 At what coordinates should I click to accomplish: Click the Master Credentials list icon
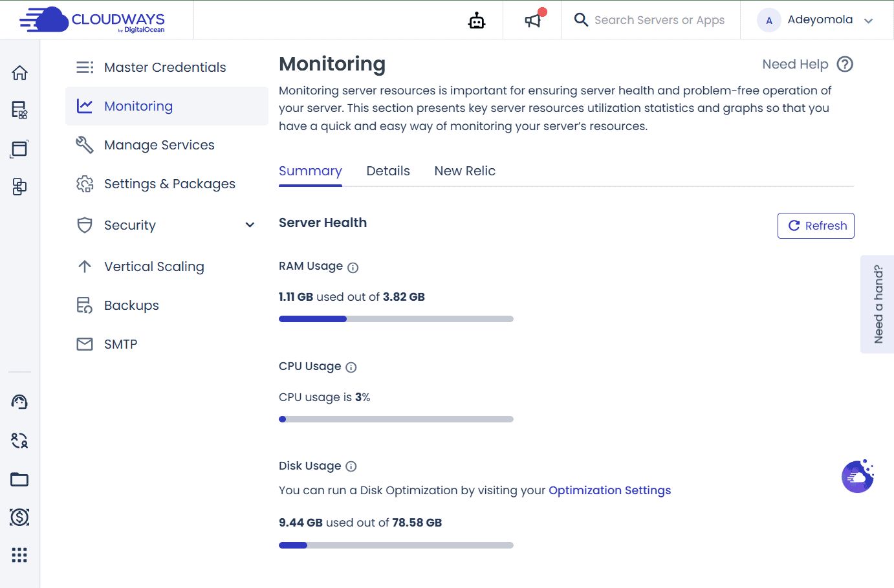coord(85,67)
